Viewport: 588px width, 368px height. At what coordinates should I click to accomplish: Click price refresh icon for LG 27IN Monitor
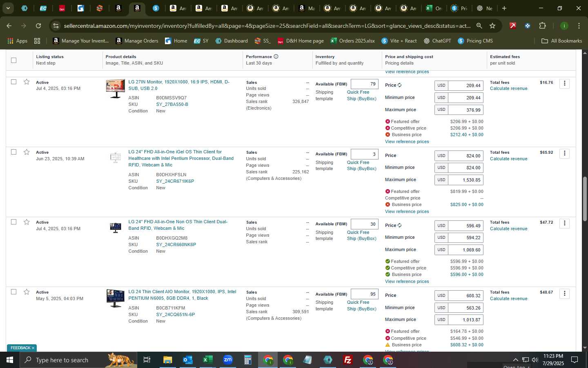click(399, 85)
